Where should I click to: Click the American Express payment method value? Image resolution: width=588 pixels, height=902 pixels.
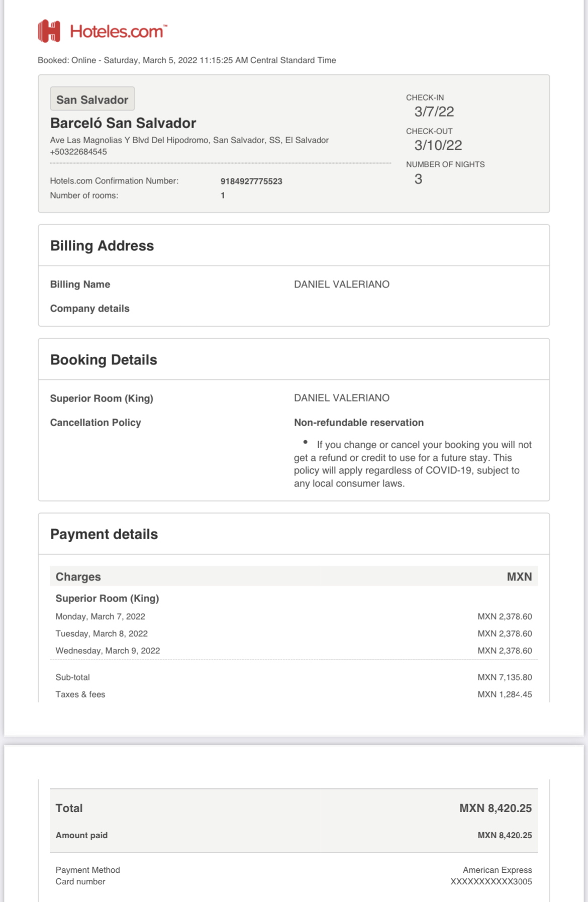tap(498, 870)
